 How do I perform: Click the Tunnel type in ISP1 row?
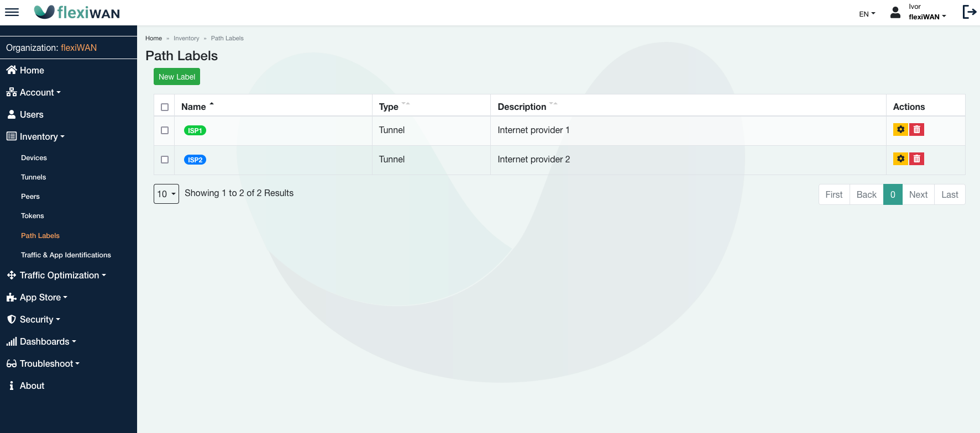tap(392, 130)
